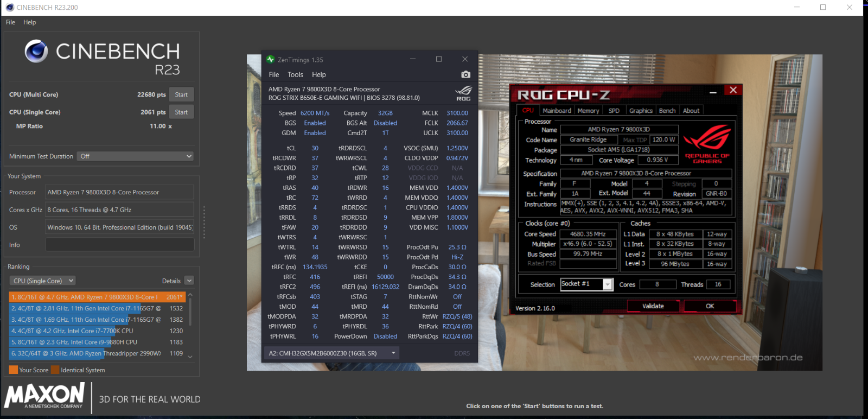Click the orange Your Score color swatch
The width and height of the screenshot is (868, 419).
(x=14, y=370)
